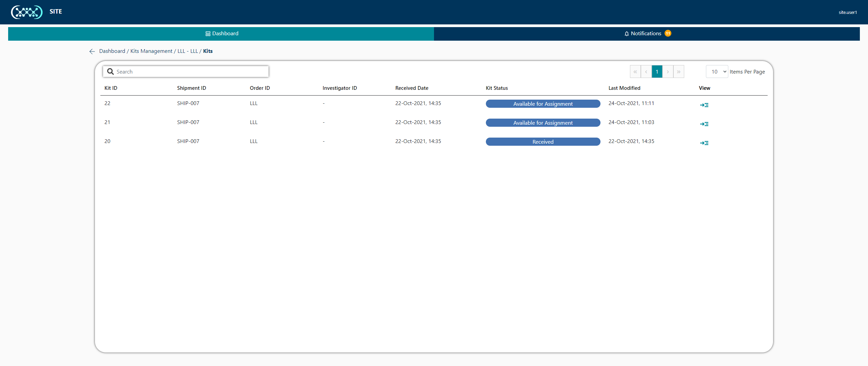Switch to the Dashboard tab
Screen dimensions: 868x366
[222, 34]
